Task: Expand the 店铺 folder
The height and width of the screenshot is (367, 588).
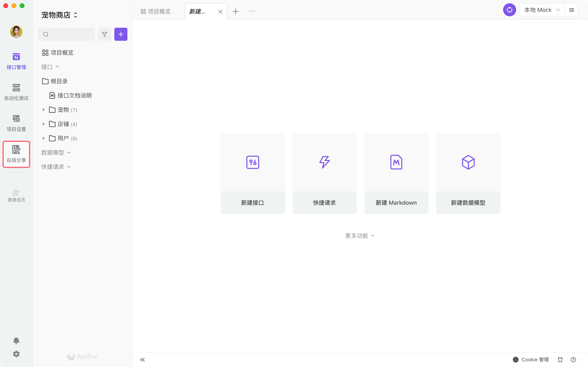Action: [43, 124]
